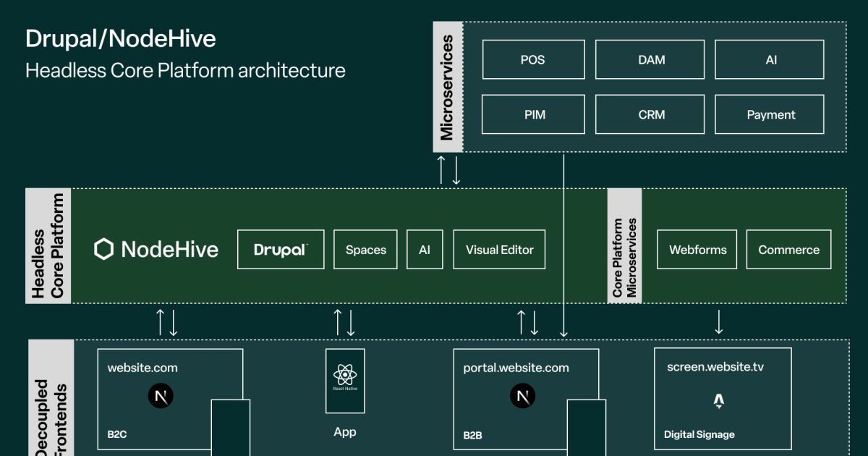Click the Commerce module button
Screen dimensions: 868x456
[788, 249]
